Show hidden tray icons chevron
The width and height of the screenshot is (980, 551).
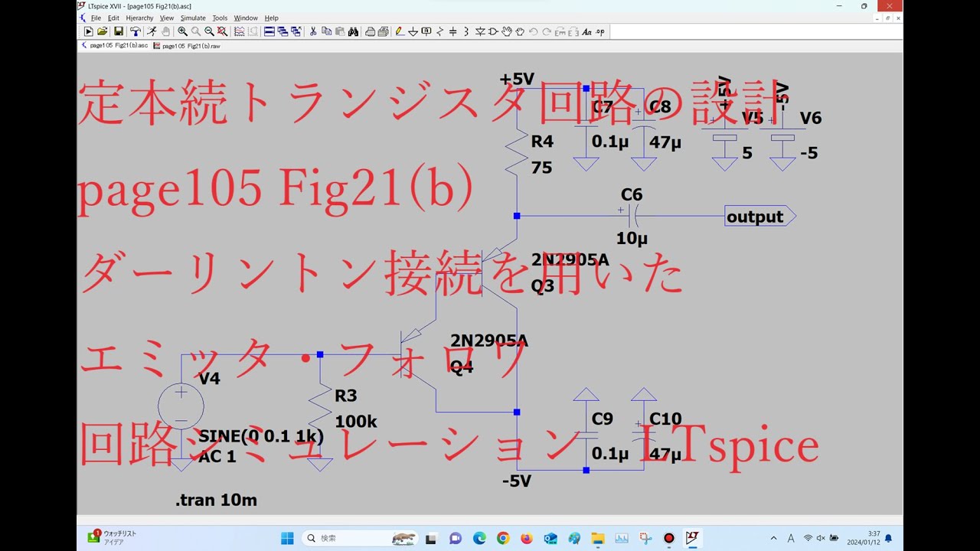click(773, 538)
